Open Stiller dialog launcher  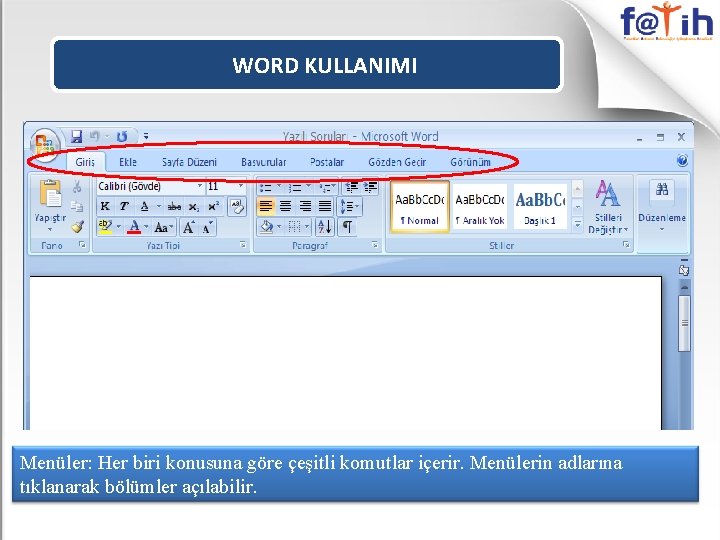point(625,245)
